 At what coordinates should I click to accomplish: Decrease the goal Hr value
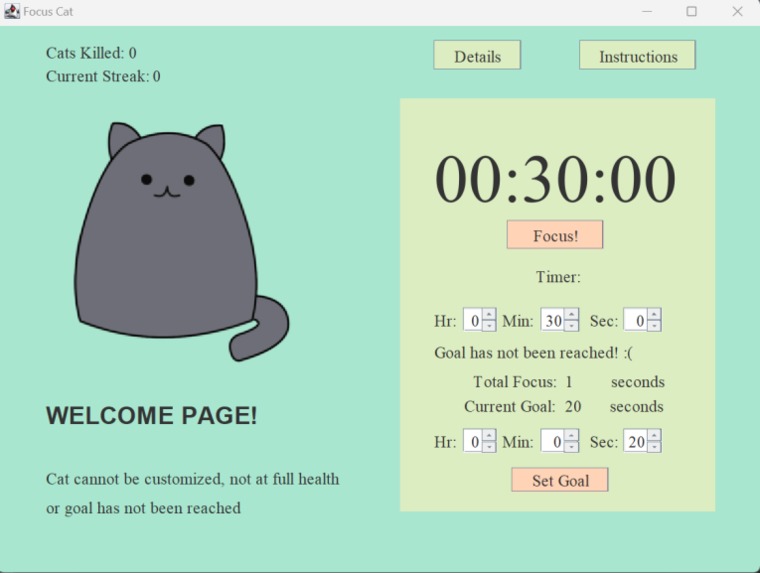489,446
